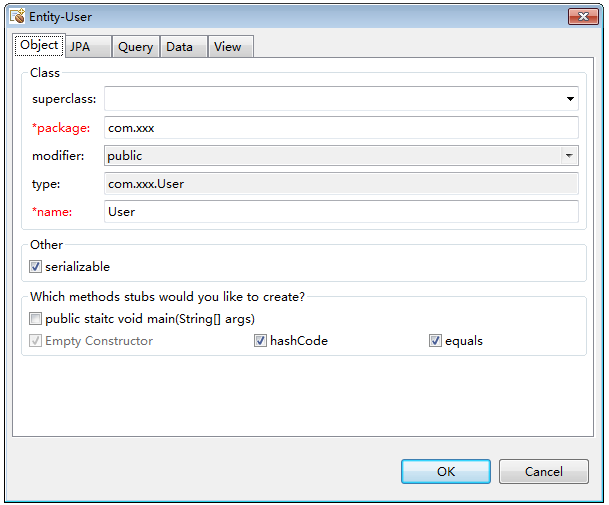Enable the public static void main checkbox
Image resolution: width=609 pixels, height=505 pixels.
pos(35,319)
